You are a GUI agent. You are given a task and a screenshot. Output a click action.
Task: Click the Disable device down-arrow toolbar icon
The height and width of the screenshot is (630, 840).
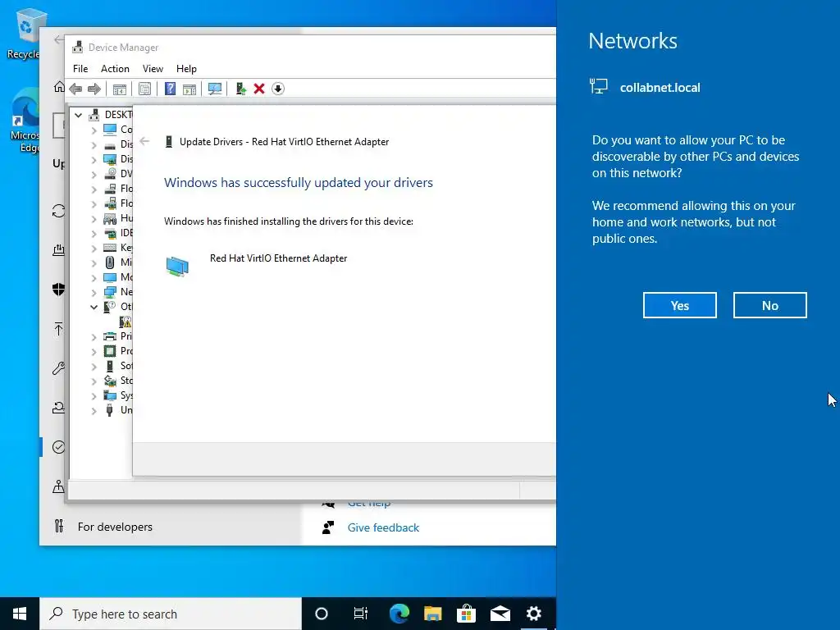point(278,89)
